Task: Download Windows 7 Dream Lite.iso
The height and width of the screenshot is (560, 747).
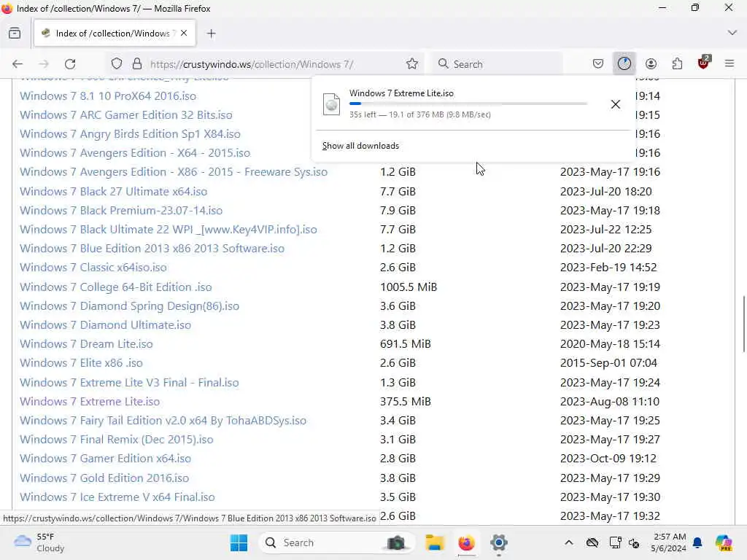Action: click(x=86, y=344)
